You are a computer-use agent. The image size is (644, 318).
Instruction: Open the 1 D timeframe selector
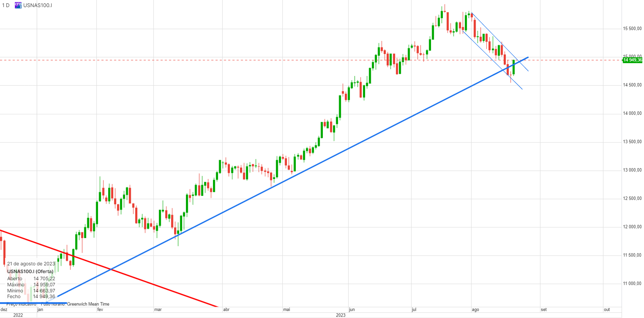pos(6,5)
